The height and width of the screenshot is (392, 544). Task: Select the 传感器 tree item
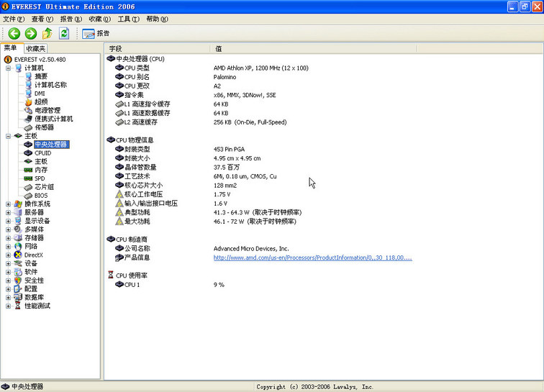click(44, 127)
